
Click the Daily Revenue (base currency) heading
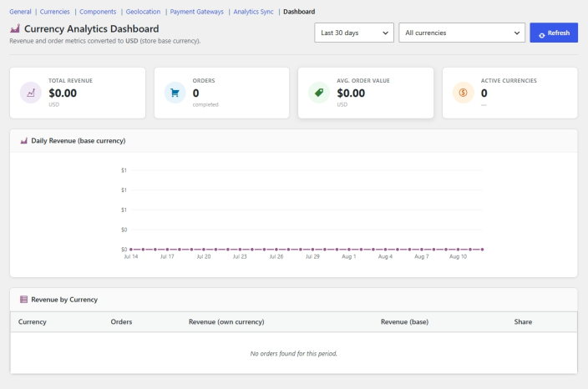pyautogui.click(x=79, y=141)
